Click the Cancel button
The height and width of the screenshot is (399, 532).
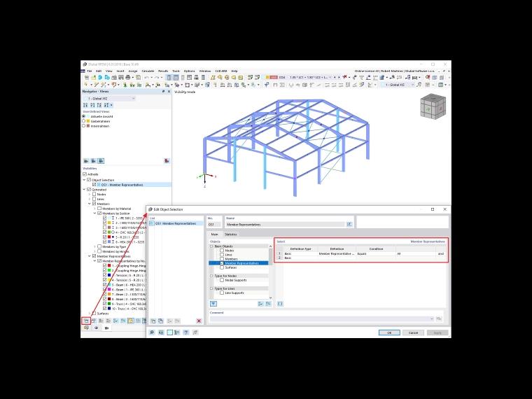click(413, 332)
